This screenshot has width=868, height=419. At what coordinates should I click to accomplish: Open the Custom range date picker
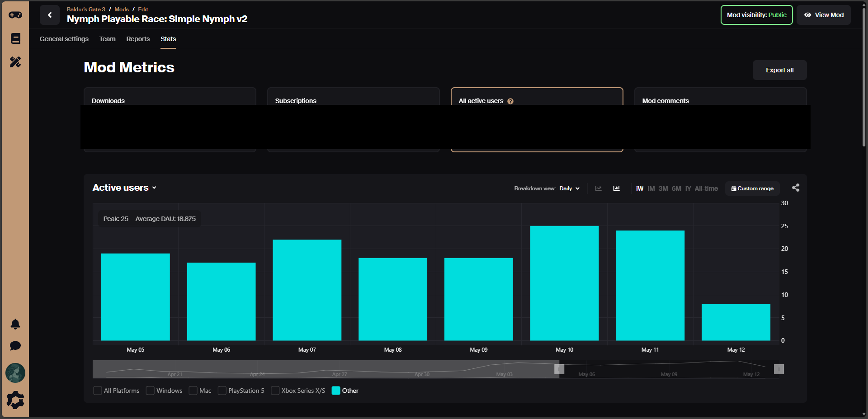(x=753, y=188)
